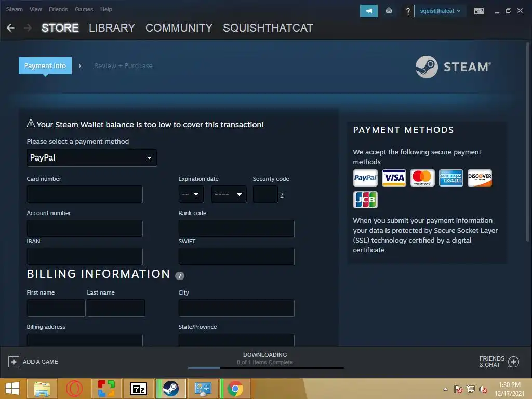Open Control Panel taskbar icon
The height and width of the screenshot is (399, 532).
pos(203,389)
